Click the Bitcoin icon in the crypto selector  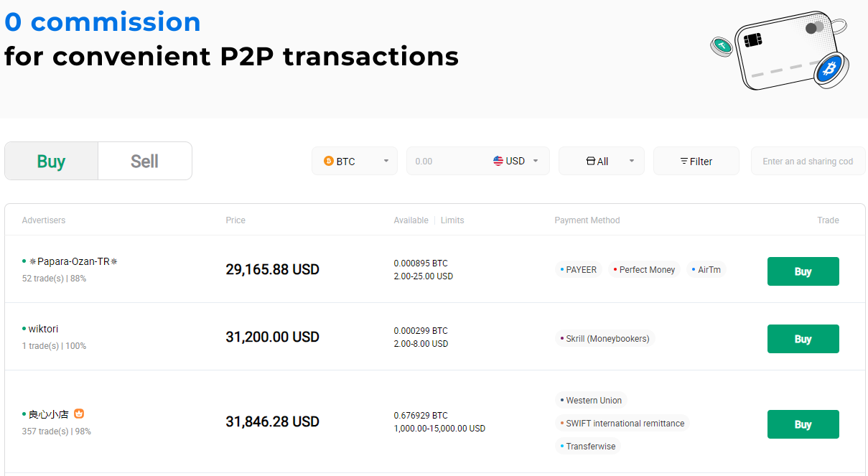pos(330,161)
